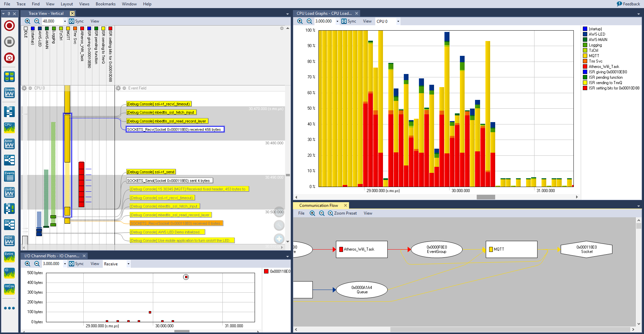Image resolution: width=644 pixels, height=334 pixels.
Task: Select the IO channel view icon
Action: click(9, 273)
